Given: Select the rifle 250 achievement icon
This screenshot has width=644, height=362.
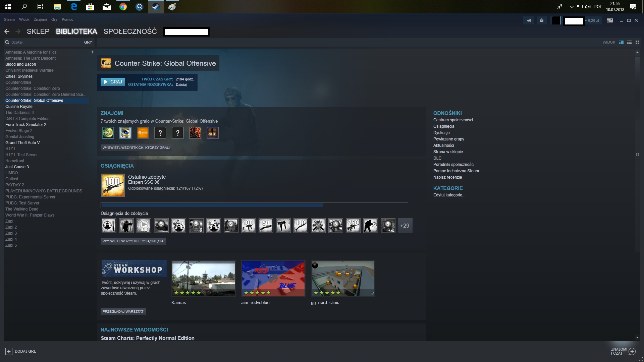Looking at the screenshot, I should tap(353, 226).
